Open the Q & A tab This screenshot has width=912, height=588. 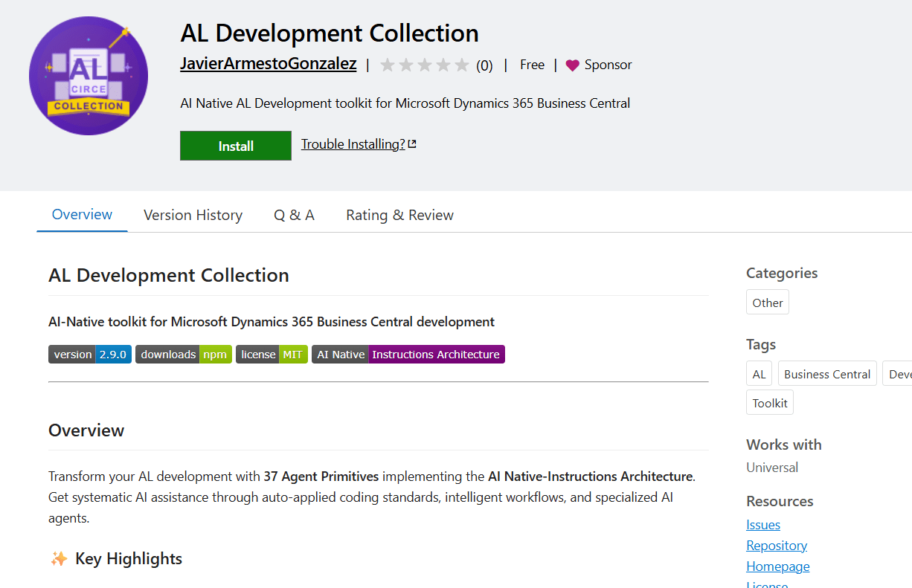[294, 215]
